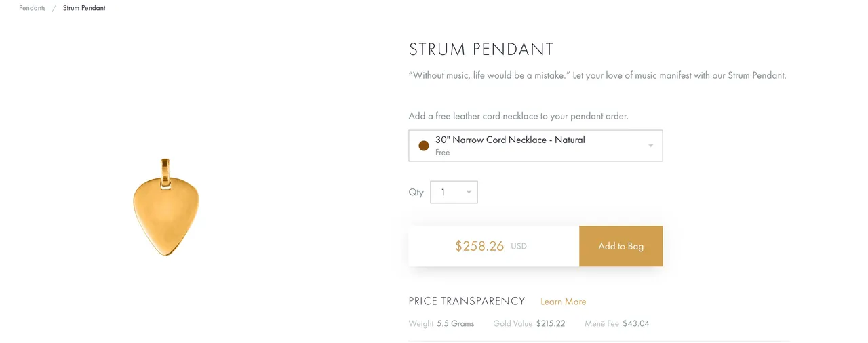Click the Gold Value $215.22 detail
Viewport: 868px width, 343px height.
point(529,323)
